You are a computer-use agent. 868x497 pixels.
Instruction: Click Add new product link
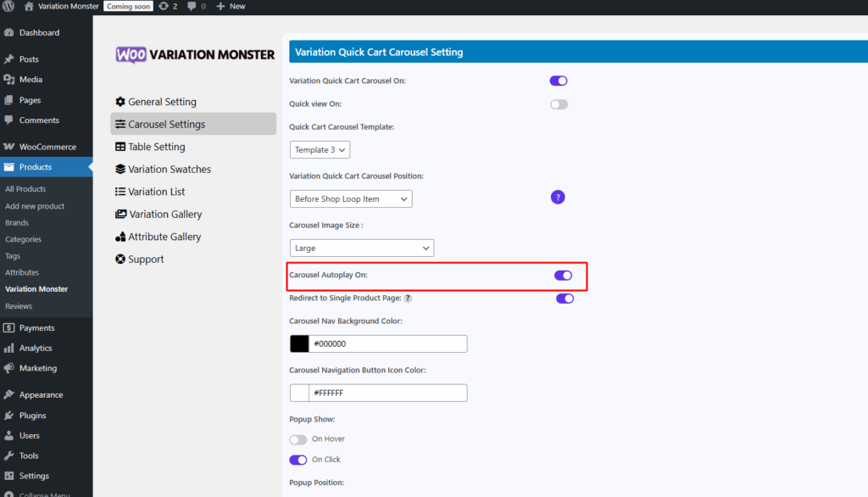[35, 206]
